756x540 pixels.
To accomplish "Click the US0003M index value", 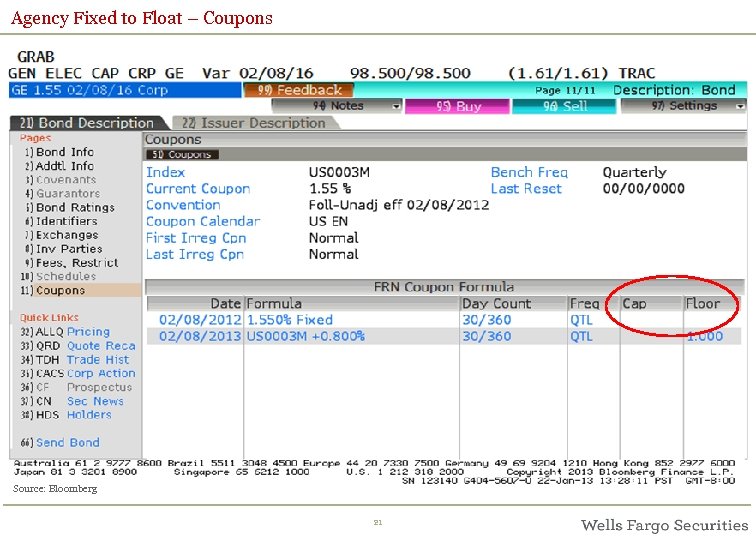I will [339, 173].
